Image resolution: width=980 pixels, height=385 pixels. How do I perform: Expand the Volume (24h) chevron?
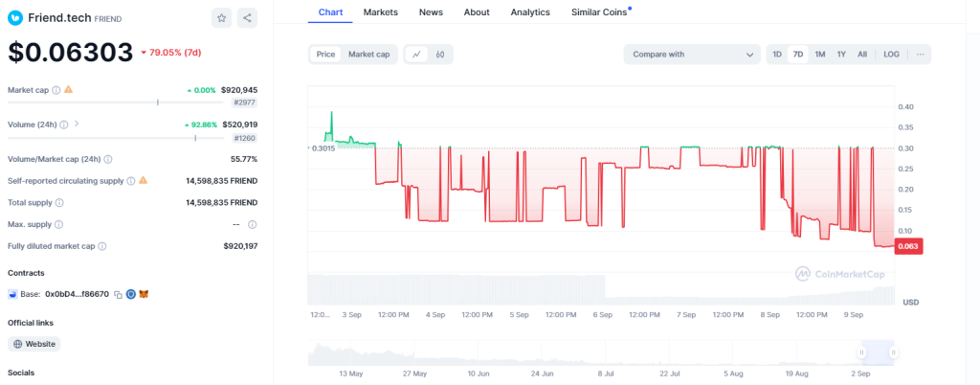77,124
